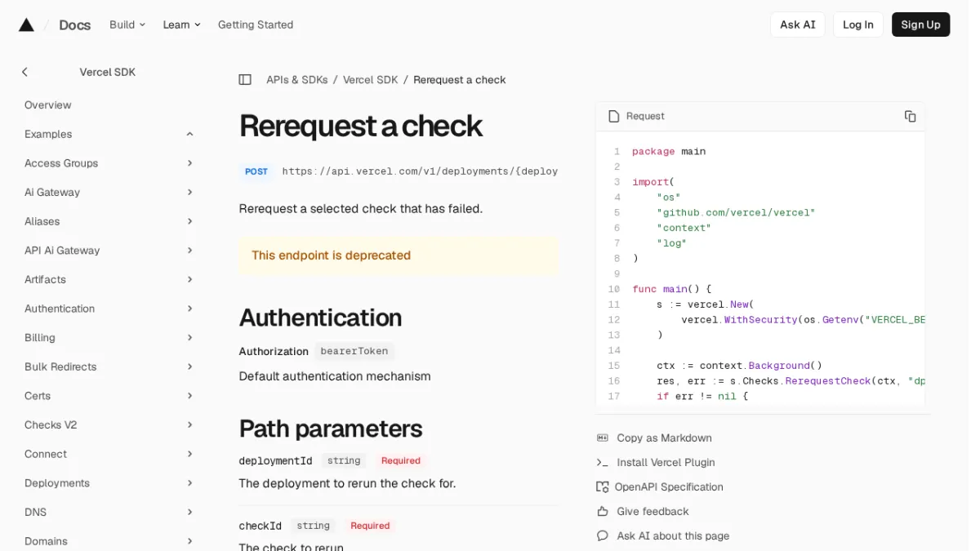Click APIs & SDKs breadcrumb
Viewport: 980px width, 551px height.
click(x=297, y=79)
